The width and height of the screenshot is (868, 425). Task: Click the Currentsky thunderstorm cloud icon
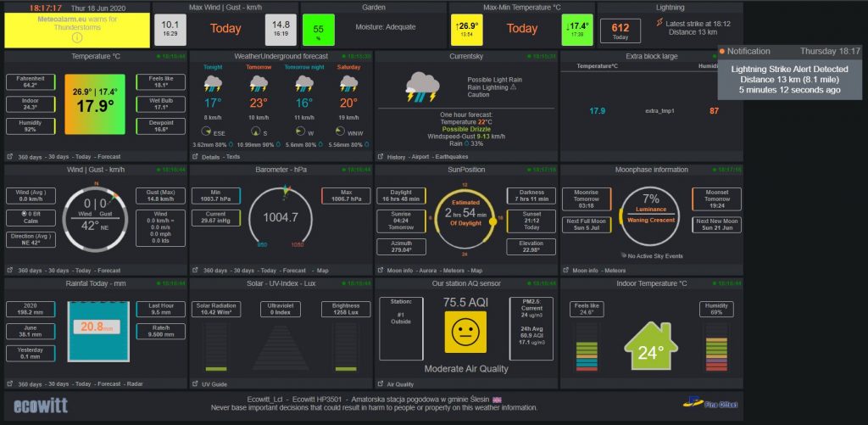tap(421, 87)
